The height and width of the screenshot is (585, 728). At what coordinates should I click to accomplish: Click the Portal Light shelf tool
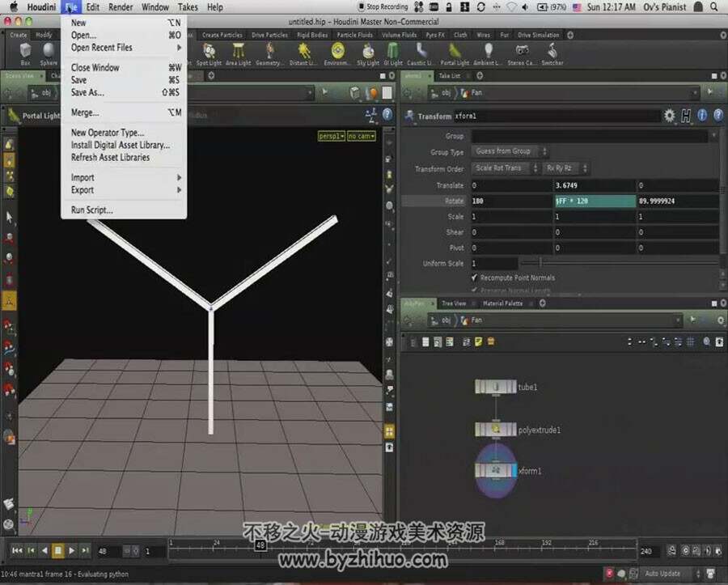point(455,54)
